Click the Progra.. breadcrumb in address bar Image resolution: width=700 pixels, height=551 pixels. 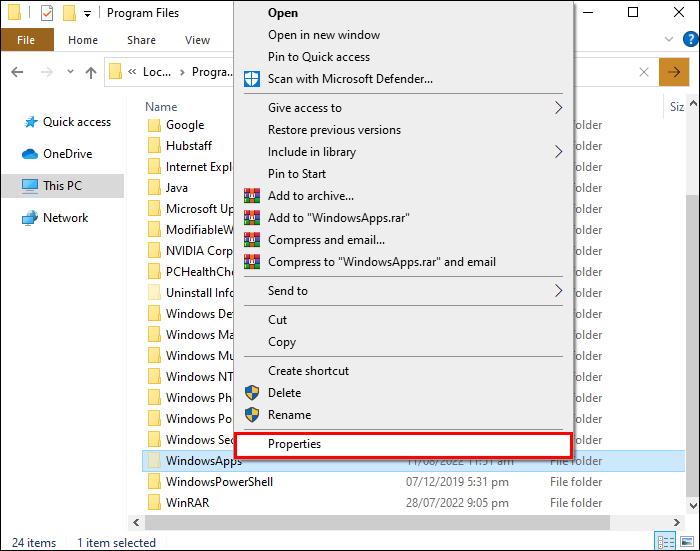point(212,72)
